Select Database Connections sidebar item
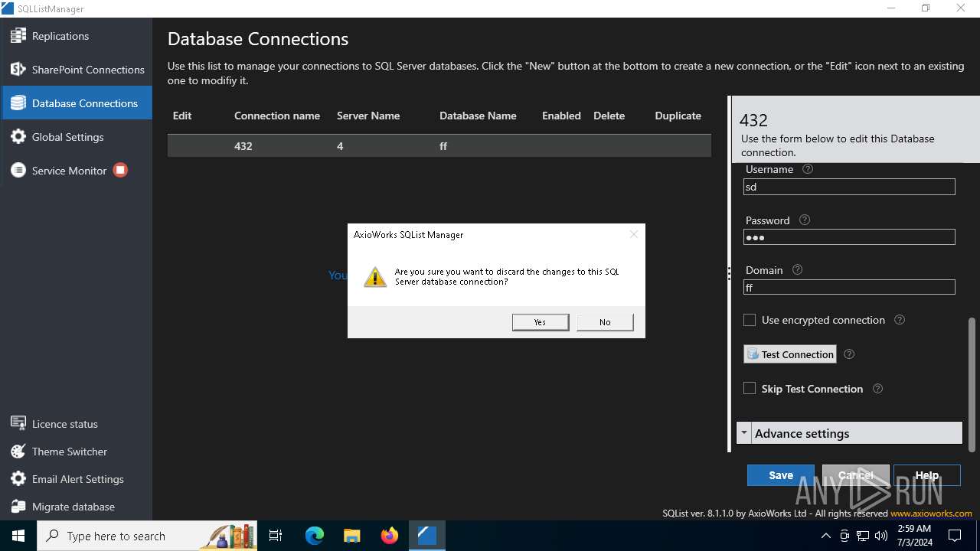Screen dimensions: 980x551 click(x=77, y=103)
